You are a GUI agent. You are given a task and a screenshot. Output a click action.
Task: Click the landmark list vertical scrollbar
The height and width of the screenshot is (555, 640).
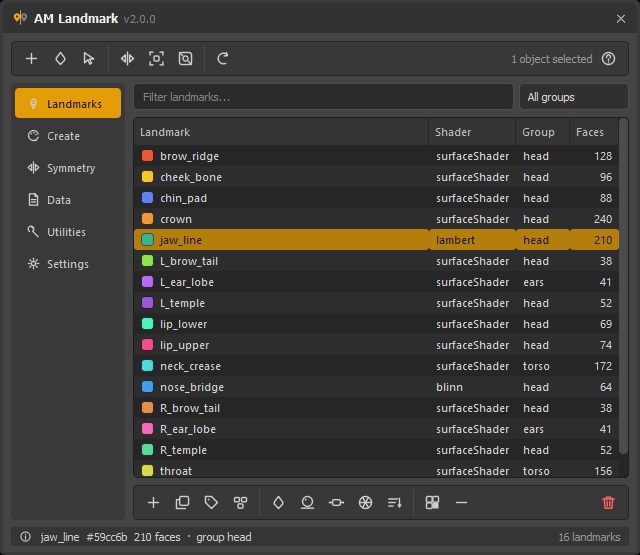pyautogui.click(x=623, y=286)
